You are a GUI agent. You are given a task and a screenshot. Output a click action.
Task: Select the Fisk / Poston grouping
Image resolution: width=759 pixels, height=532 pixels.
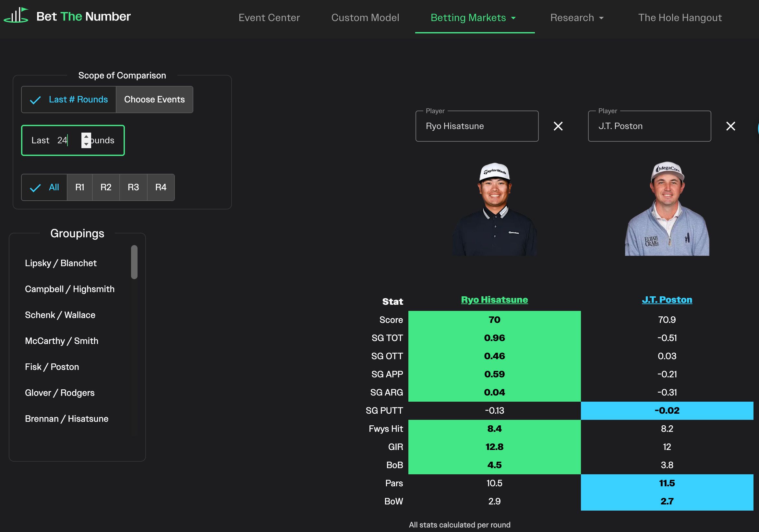pos(52,367)
